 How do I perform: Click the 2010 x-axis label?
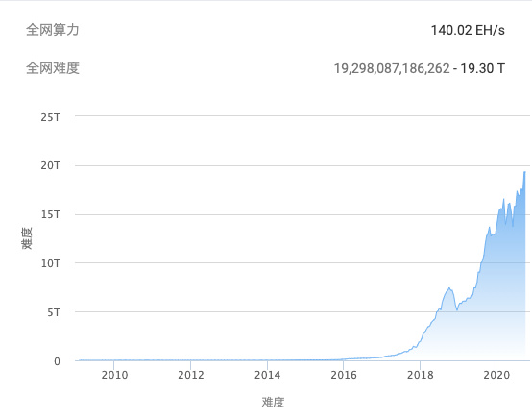114,375
